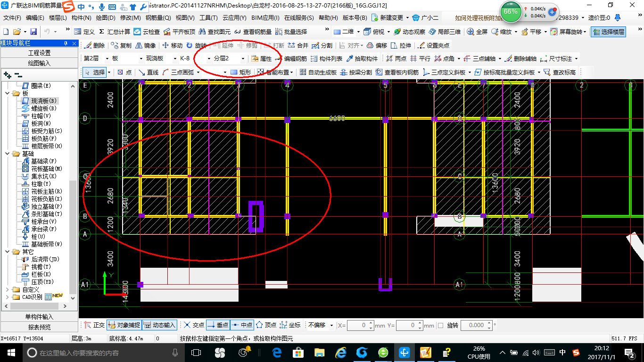Run 汇总计算 summary calculation
The height and width of the screenshot is (362, 644).
pyautogui.click(x=114, y=32)
